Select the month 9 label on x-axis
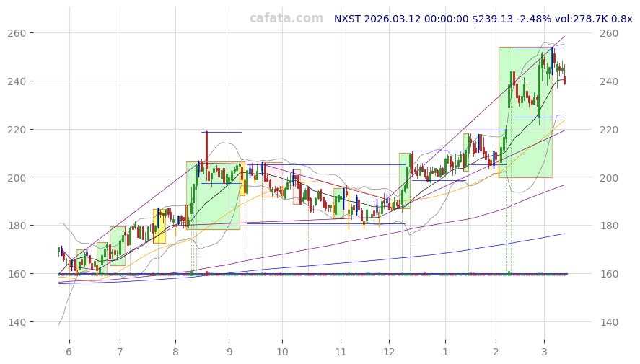The image size is (640, 364). click(229, 352)
